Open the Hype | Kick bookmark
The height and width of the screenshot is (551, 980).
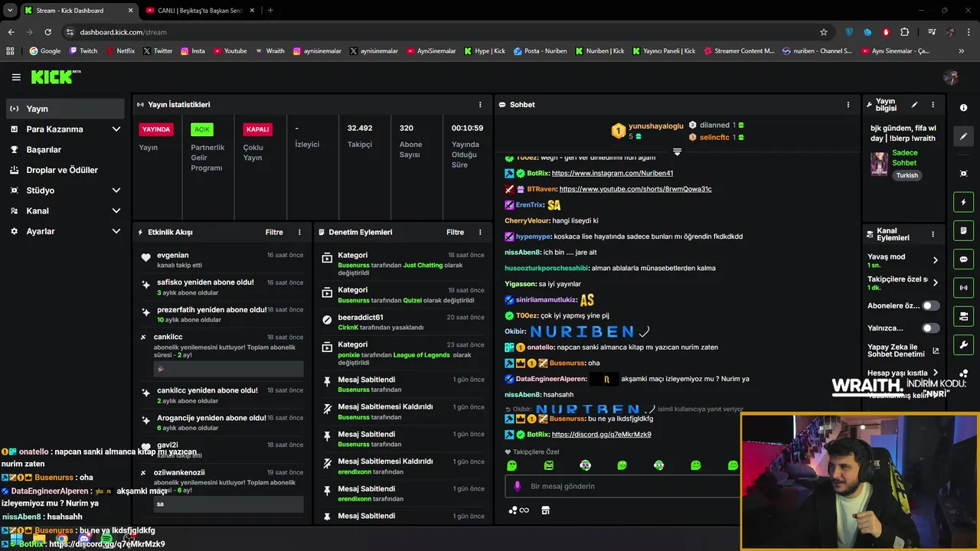click(484, 51)
